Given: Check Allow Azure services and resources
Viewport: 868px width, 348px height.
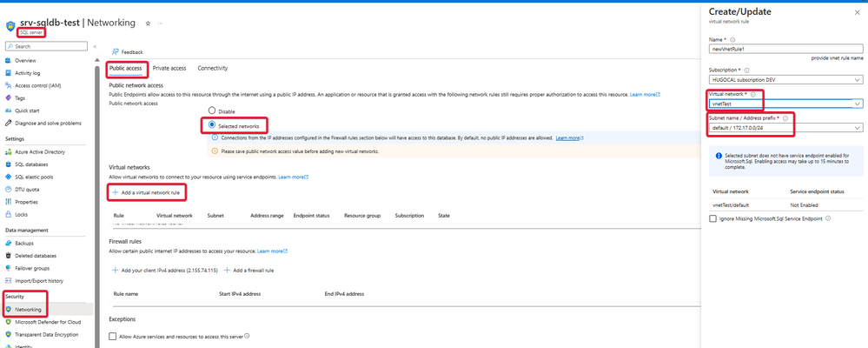Looking at the screenshot, I should (x=113, y=337).
